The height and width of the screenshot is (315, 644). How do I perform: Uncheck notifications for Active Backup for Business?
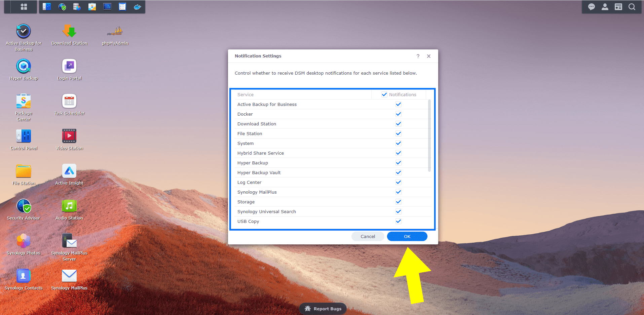(399, 104)
